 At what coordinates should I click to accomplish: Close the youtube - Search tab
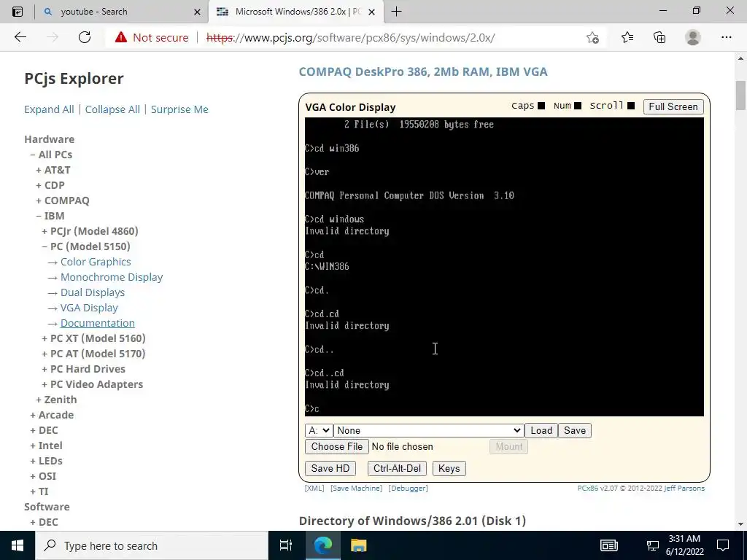pos(197,12)
